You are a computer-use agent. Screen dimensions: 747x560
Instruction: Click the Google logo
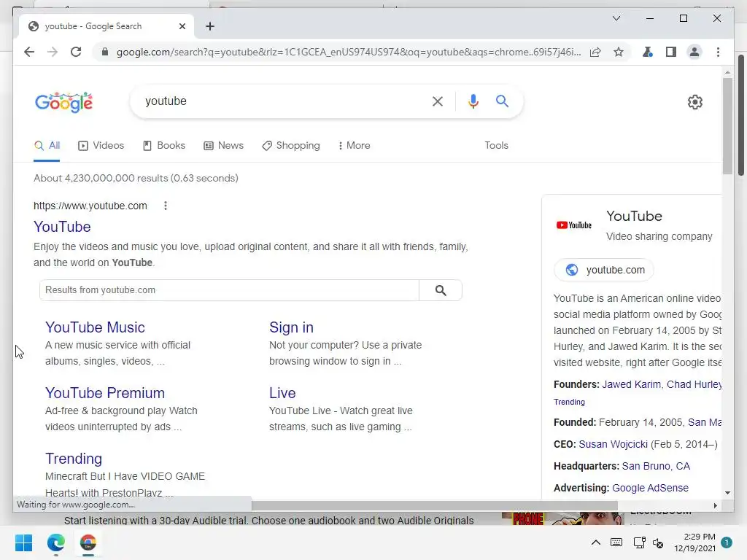64,102
